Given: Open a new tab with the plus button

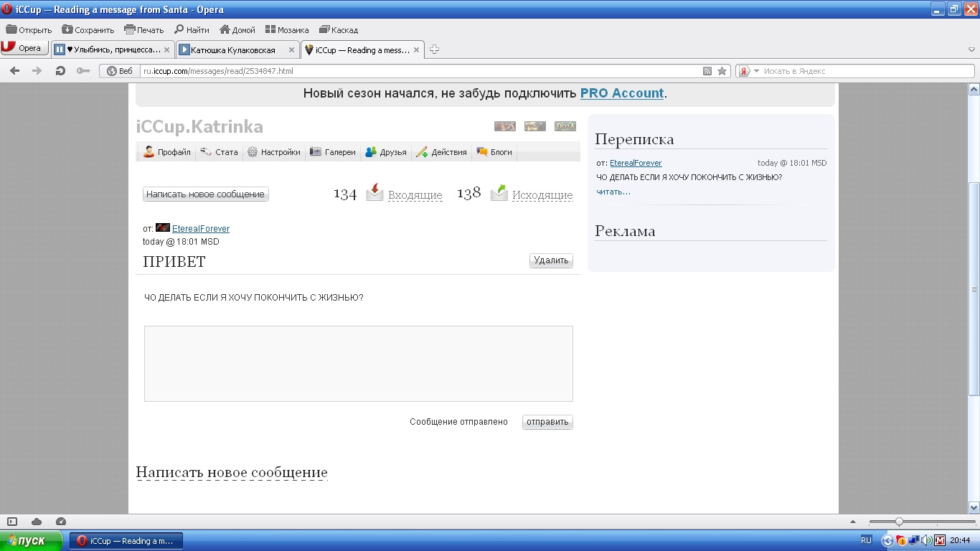Looking at the screenshot, I should tap(434, 50).
